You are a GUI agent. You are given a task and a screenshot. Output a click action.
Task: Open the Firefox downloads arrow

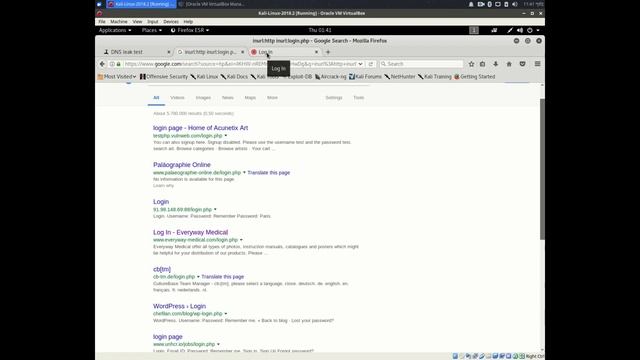pyautogui.click(x=496, y=64)
